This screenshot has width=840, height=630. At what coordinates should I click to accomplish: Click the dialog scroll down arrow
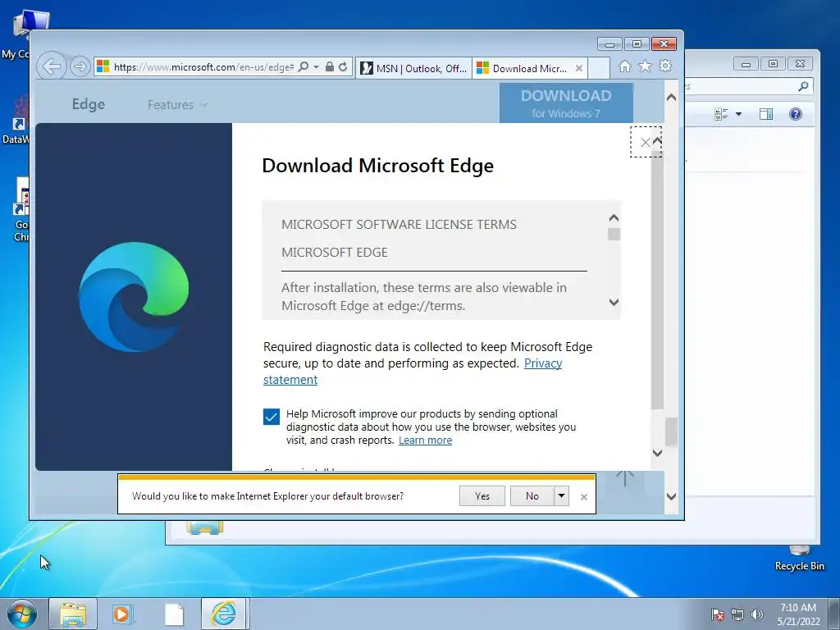tap(658, 453)
